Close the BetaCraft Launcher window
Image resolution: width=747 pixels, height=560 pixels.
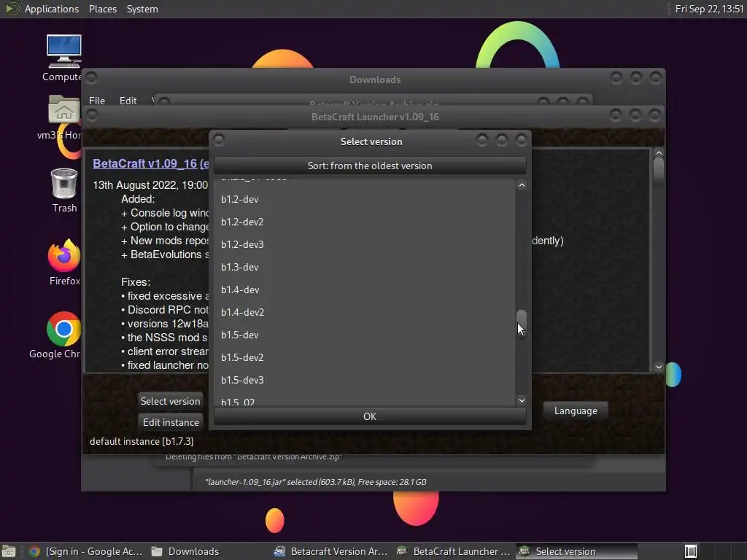click(x=654, y=115)
